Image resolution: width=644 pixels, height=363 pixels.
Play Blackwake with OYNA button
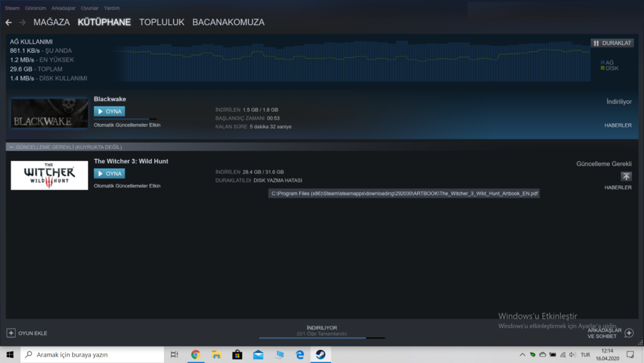click(109, 112)
